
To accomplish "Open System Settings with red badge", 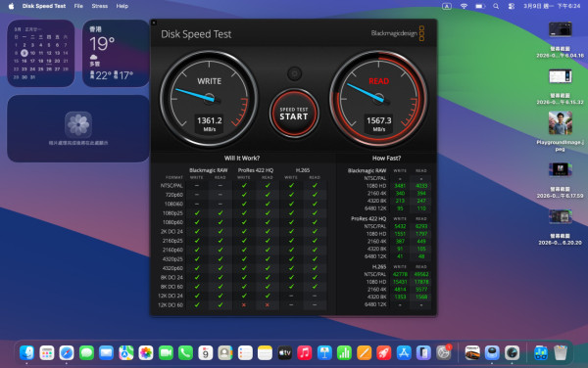I will click(443, 352).
